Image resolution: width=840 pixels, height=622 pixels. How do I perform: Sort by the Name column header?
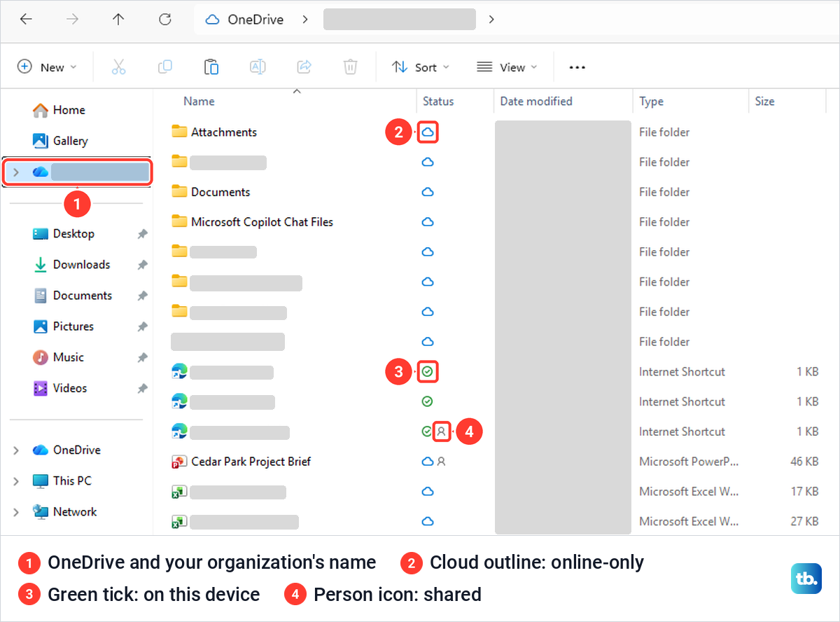coord(199,102)
